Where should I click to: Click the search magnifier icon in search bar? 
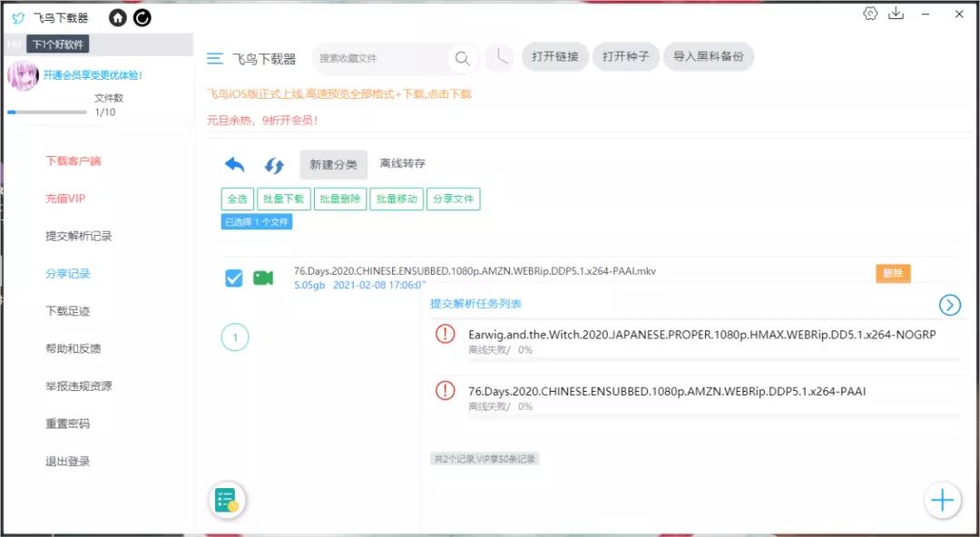[x=462, y=58]
